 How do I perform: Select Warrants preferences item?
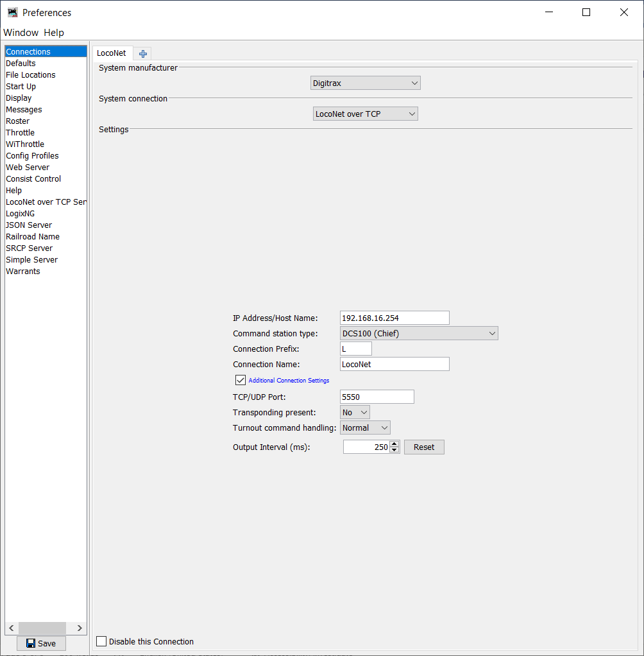click(46, 271)
